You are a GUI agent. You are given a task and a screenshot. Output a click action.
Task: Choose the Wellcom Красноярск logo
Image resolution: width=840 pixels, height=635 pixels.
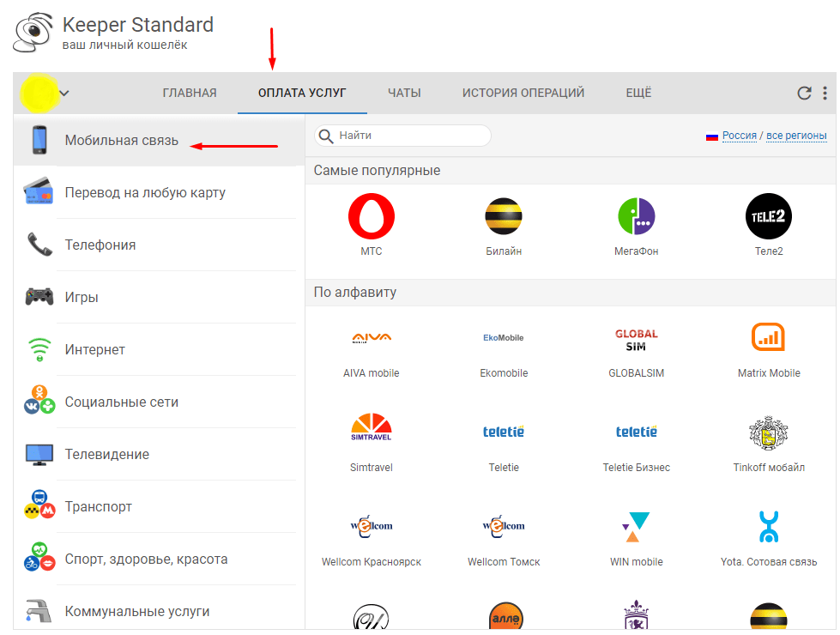point(372,526)
